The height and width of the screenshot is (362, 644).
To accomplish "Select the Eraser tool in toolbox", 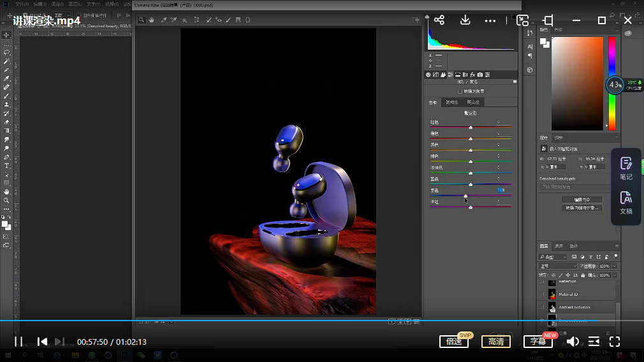I will point(6,122).
